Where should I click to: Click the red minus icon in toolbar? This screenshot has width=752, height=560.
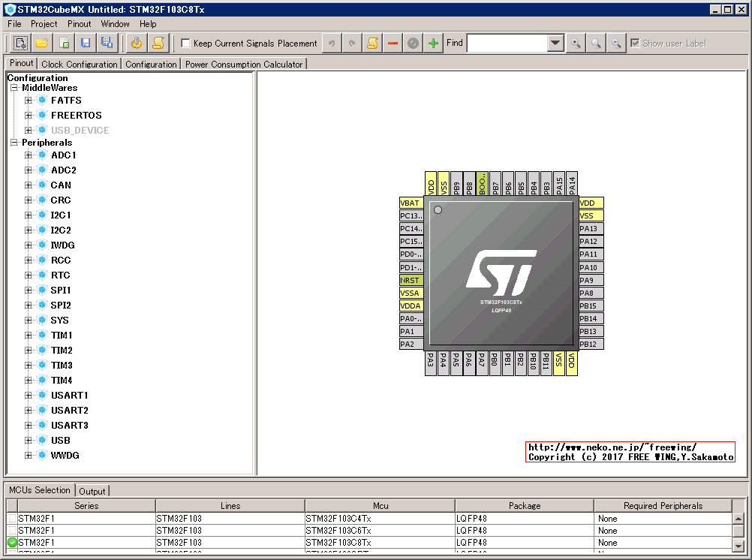(x=393, y=44)
